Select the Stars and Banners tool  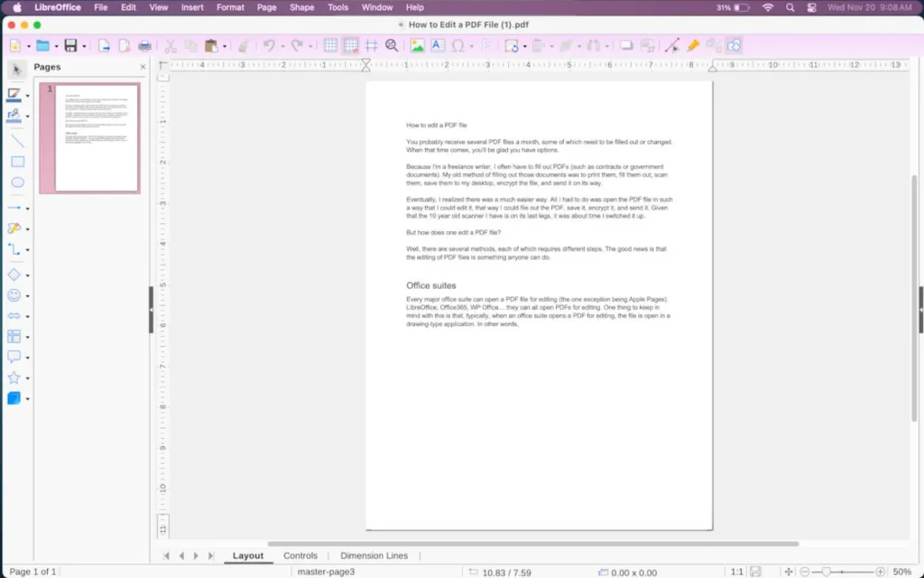[14, 378]
